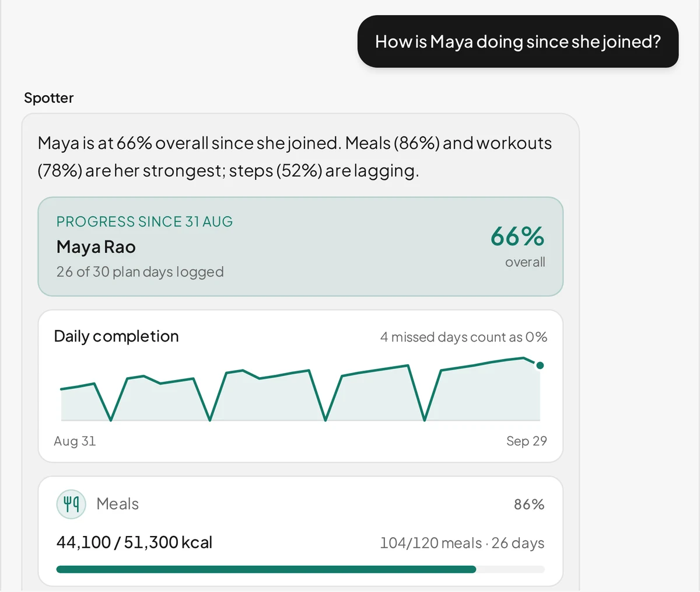
Task: Click the latest data point dot on chart
Action: (540, 365)
